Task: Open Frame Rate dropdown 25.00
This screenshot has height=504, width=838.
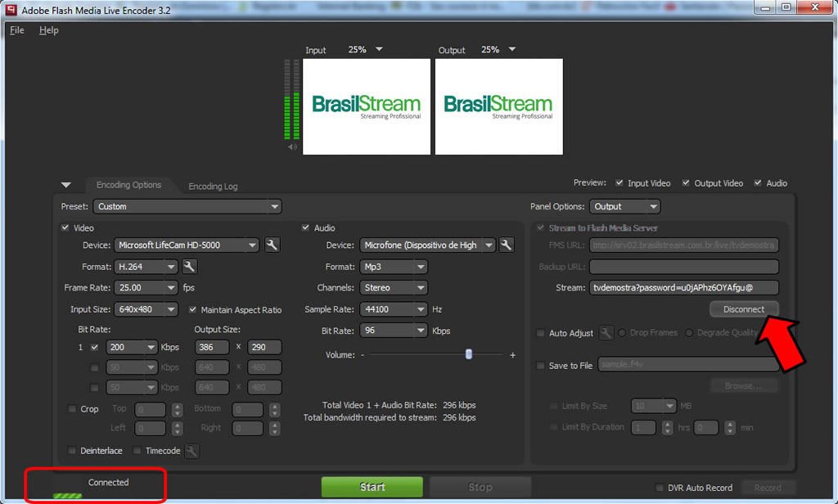Action: pos(146,287)
